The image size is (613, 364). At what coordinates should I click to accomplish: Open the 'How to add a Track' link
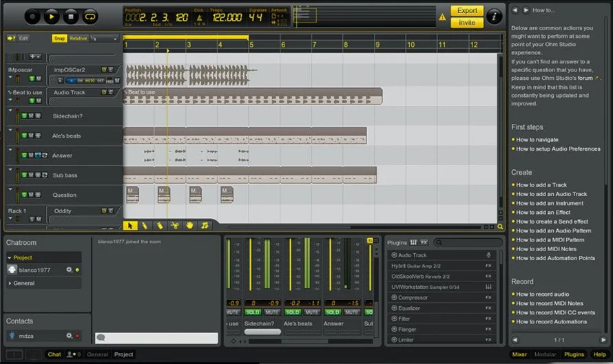541,185
